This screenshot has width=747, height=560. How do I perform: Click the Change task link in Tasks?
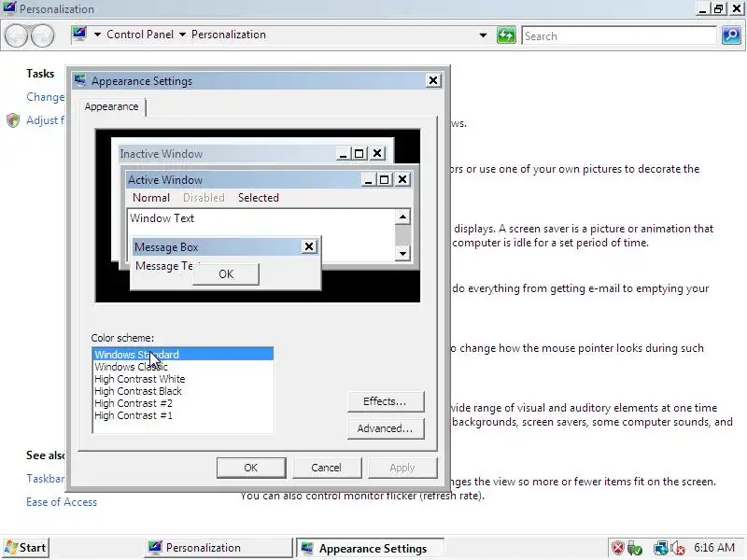[x=45, y=97]
